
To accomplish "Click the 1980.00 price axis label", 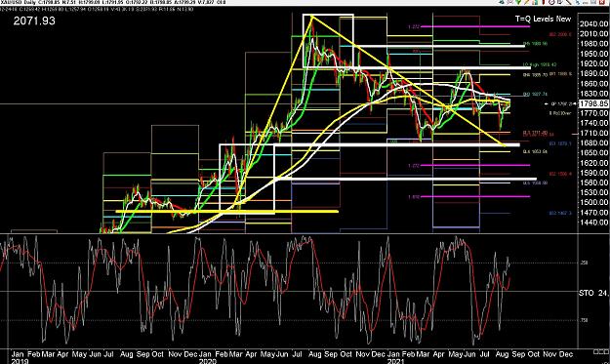I will coord(593,44).
